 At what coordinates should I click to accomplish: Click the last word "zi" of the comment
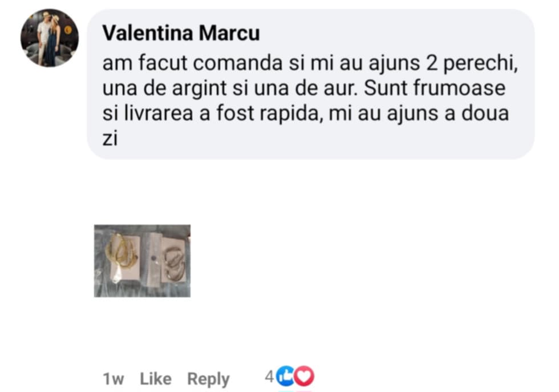(110, 140)
